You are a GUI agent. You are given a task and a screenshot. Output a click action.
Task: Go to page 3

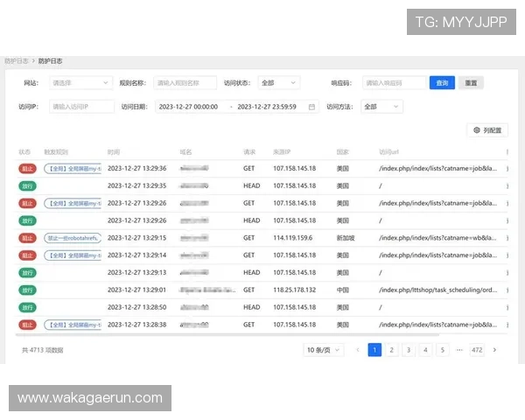coord(409,350)
